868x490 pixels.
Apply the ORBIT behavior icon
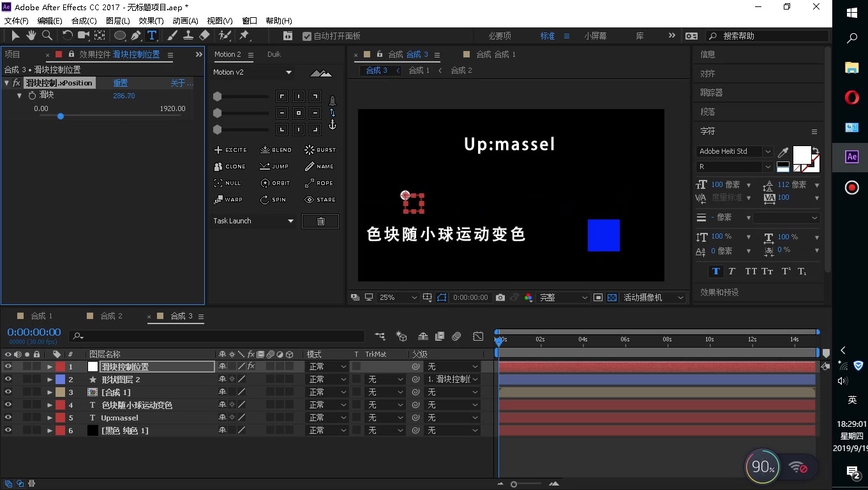point(274,183)
